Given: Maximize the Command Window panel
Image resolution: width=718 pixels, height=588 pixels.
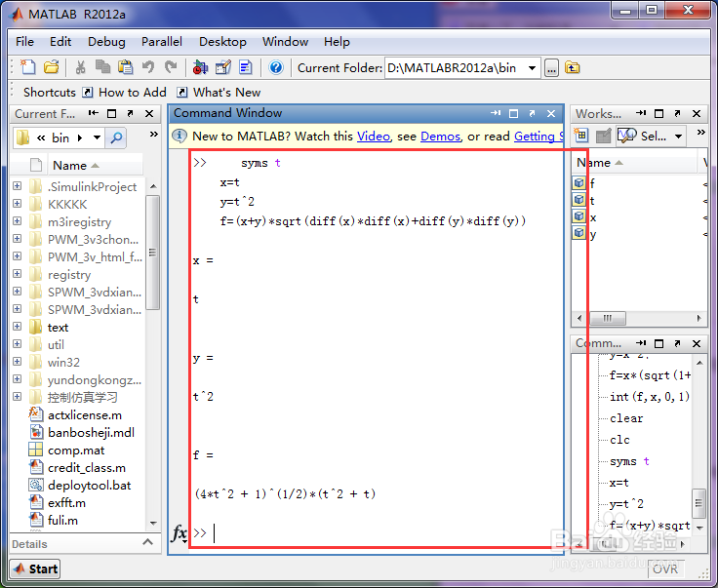Looking at the screenshot, I should click(x=513, y=113).
